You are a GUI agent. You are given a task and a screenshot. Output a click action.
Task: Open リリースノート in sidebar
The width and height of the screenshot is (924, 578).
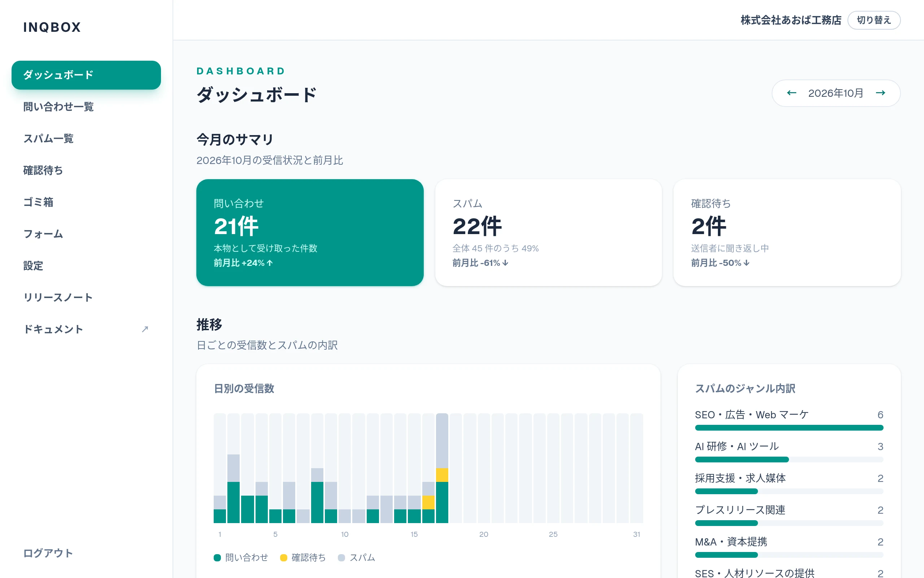click(x=86, y=297)
